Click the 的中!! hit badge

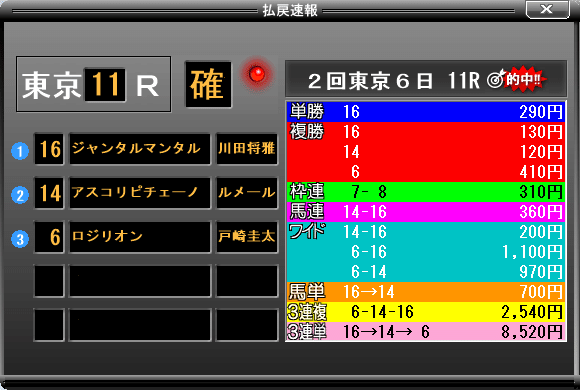(x=525, y=80)
